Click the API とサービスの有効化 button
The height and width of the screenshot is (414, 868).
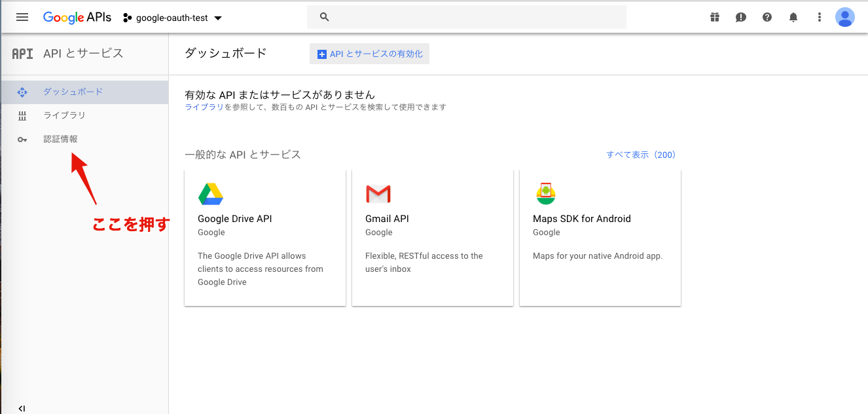coord(369,54)
